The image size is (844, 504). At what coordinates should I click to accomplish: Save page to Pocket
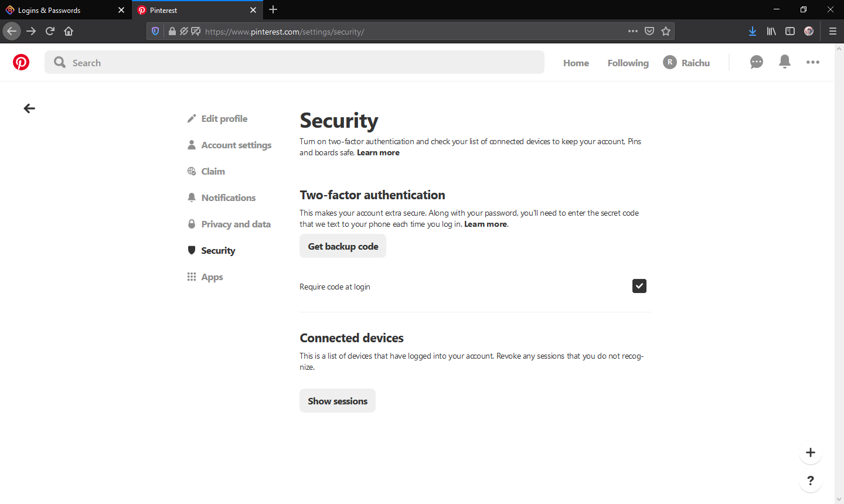point(649,31)
